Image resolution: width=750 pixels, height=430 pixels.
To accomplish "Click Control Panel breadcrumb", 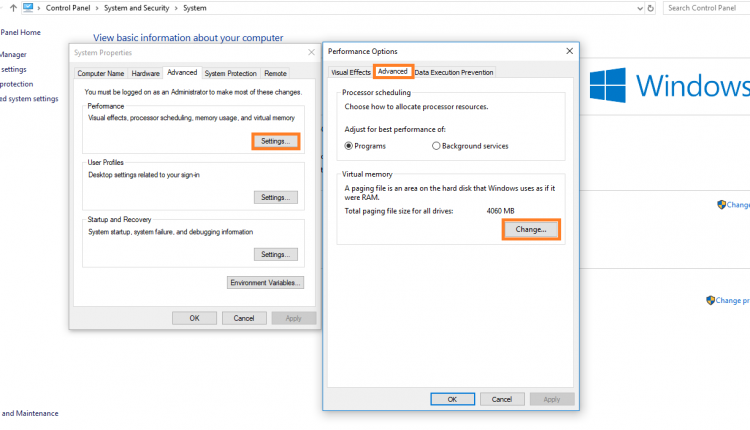I will pyautogui.click(x=68, y=8).
